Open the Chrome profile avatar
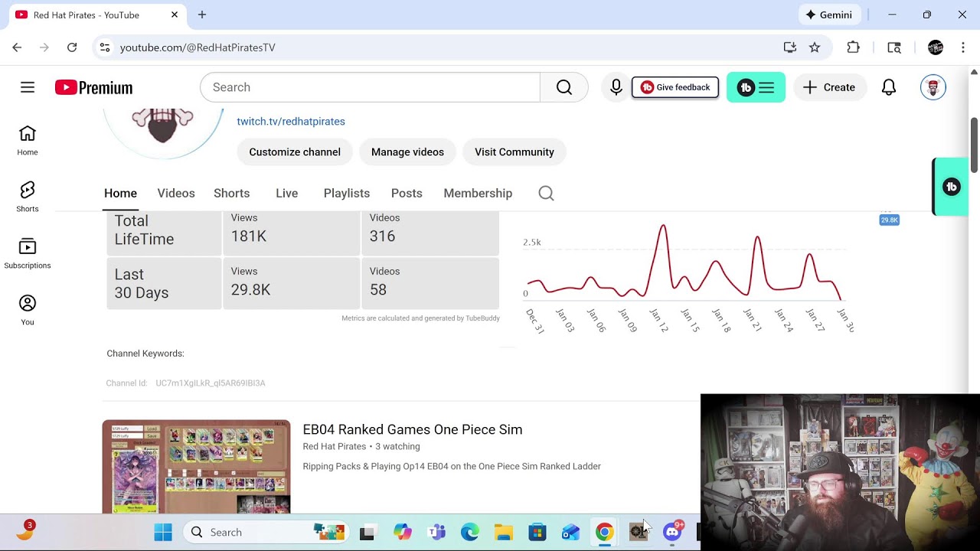This screenshot has height=551, width=980. pos(935,47)
